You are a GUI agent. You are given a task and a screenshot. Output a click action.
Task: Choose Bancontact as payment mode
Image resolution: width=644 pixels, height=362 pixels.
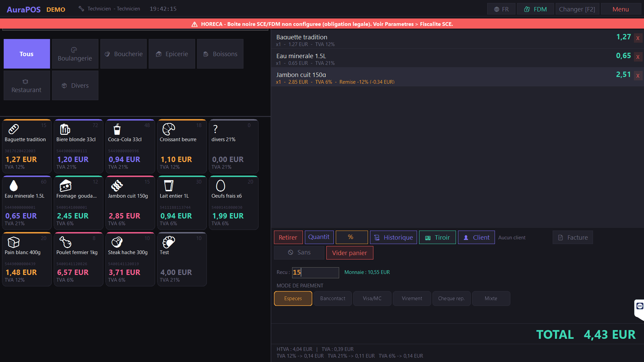click(x=332, y=298)
